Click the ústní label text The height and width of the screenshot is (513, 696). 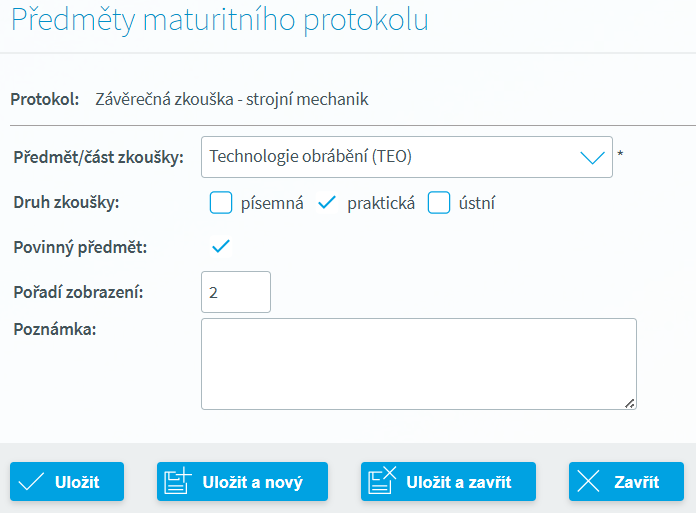(x=477, y=203)
